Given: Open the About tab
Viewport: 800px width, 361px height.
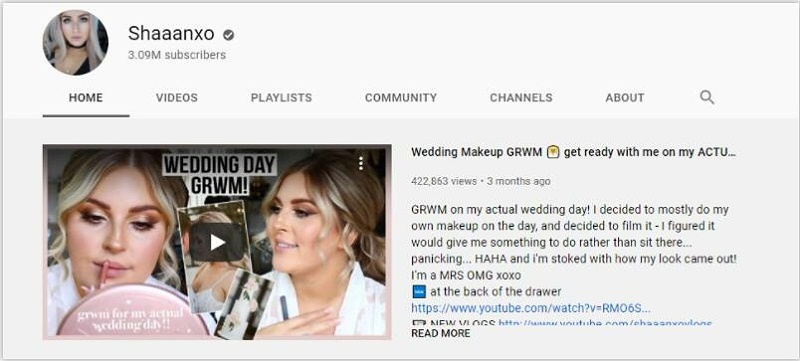Looking at the screenshot, I should pyautogui.click(x=624, y=97).
